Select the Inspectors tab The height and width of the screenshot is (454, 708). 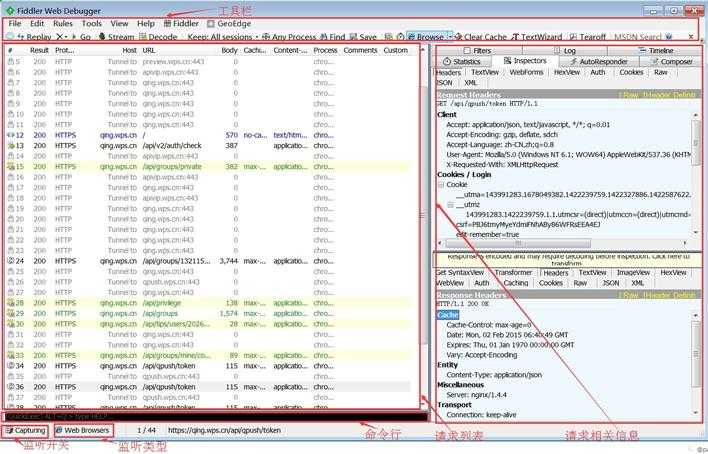click(x=525, y=61)
